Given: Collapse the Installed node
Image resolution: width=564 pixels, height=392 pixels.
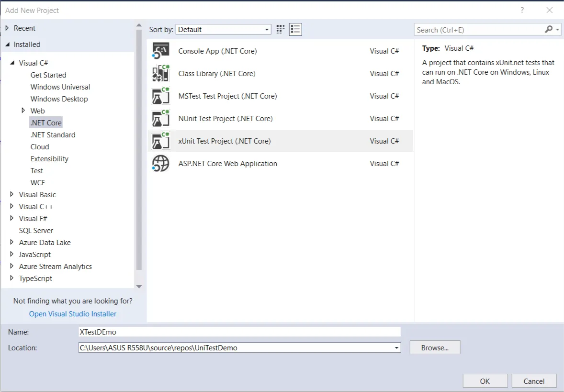Looking at the screenshot, I should pos(7,44).
